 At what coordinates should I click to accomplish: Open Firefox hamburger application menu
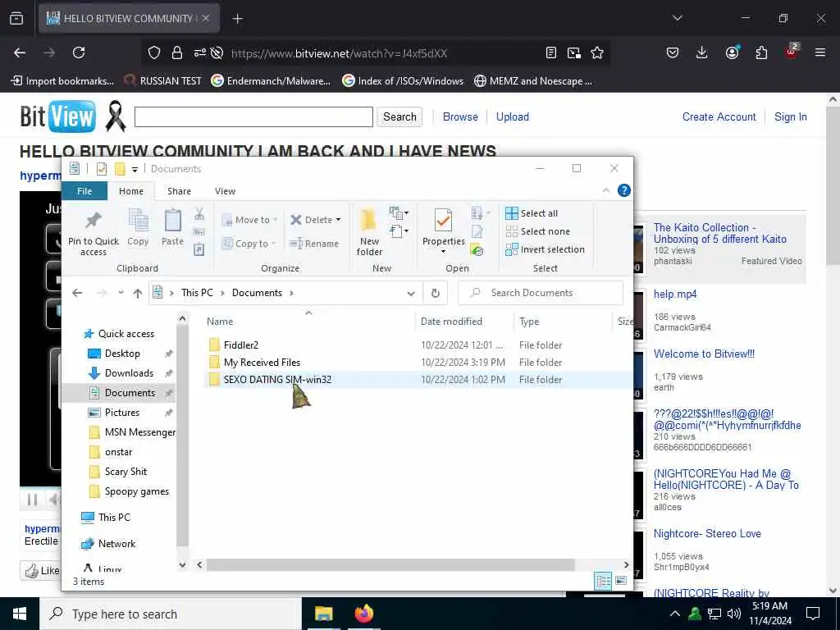coord(820,52)
